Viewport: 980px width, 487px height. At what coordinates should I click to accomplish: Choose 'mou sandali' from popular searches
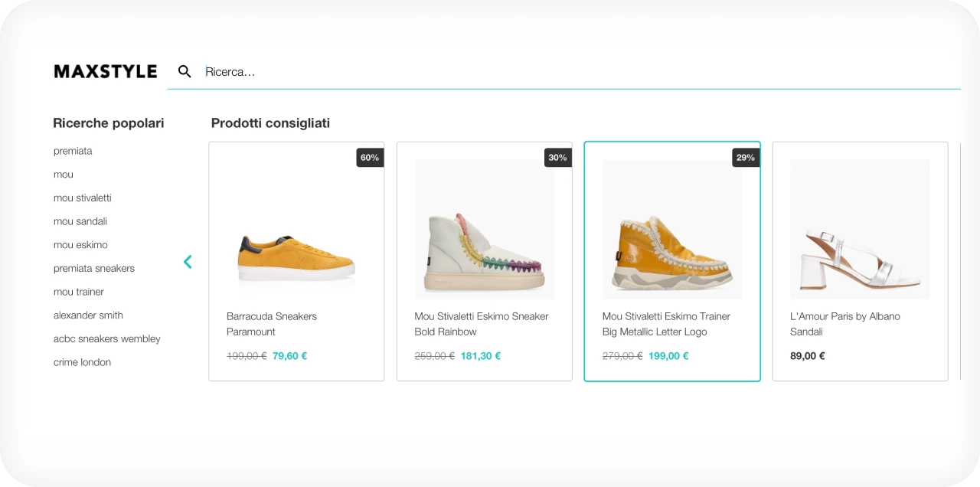pyautogui.click(x=80, y=221)
